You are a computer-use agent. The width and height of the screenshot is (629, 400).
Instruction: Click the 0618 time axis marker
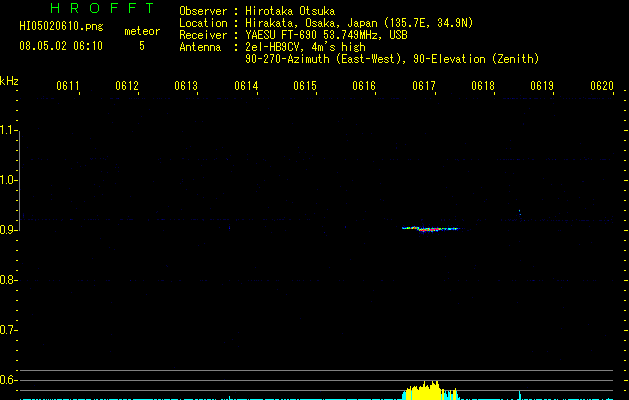pos(483,86)
